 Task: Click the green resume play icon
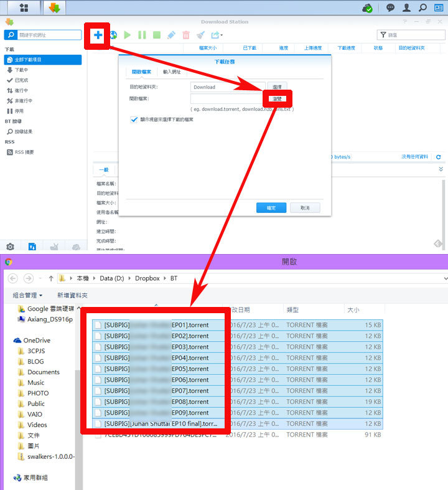(x=127, y=35)
